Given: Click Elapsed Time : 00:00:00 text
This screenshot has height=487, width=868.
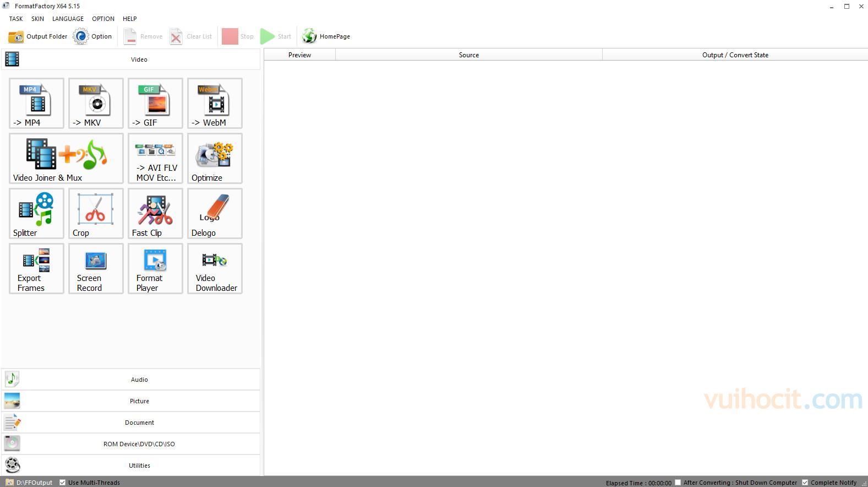Looking at the screenshot, I should pos(638,483).
